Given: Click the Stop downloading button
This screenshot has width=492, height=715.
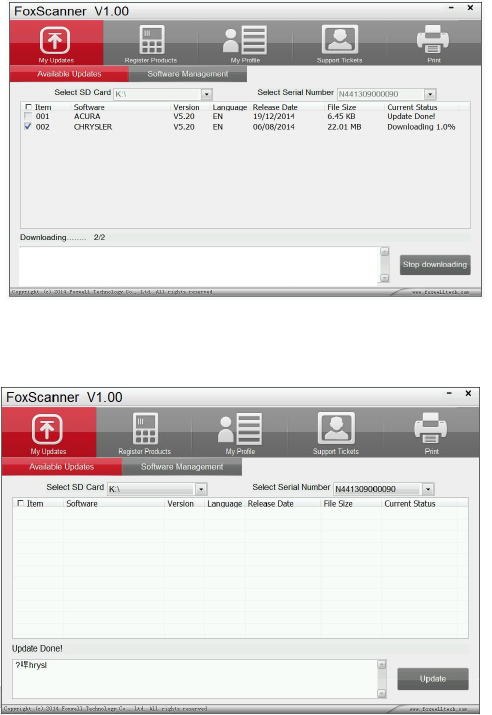Looking at the screenshot, I should (x=435, y=264).
